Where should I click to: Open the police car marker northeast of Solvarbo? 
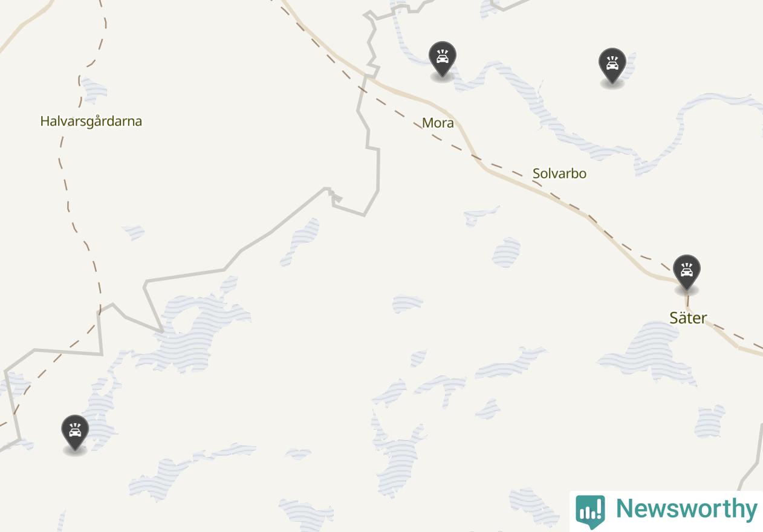click(x=612, y=66)
